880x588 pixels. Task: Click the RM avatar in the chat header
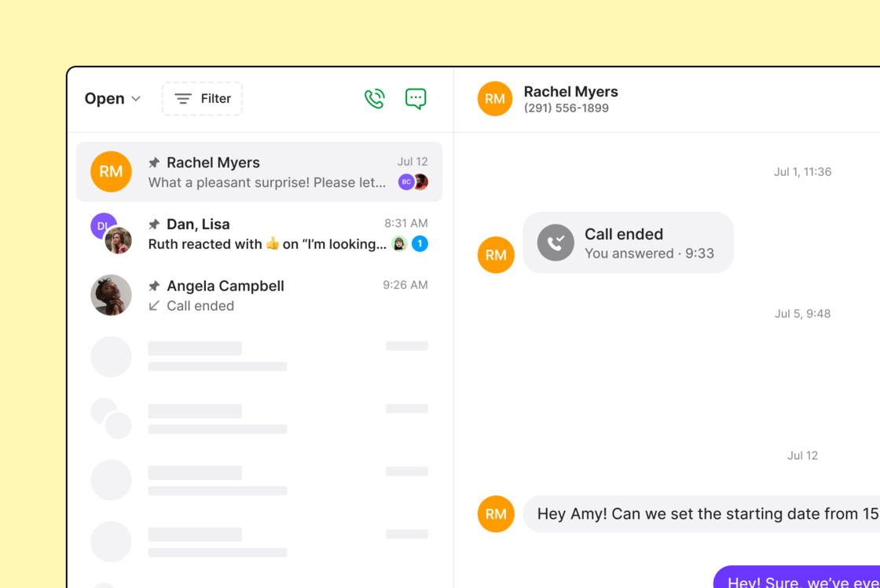[494, 99]
